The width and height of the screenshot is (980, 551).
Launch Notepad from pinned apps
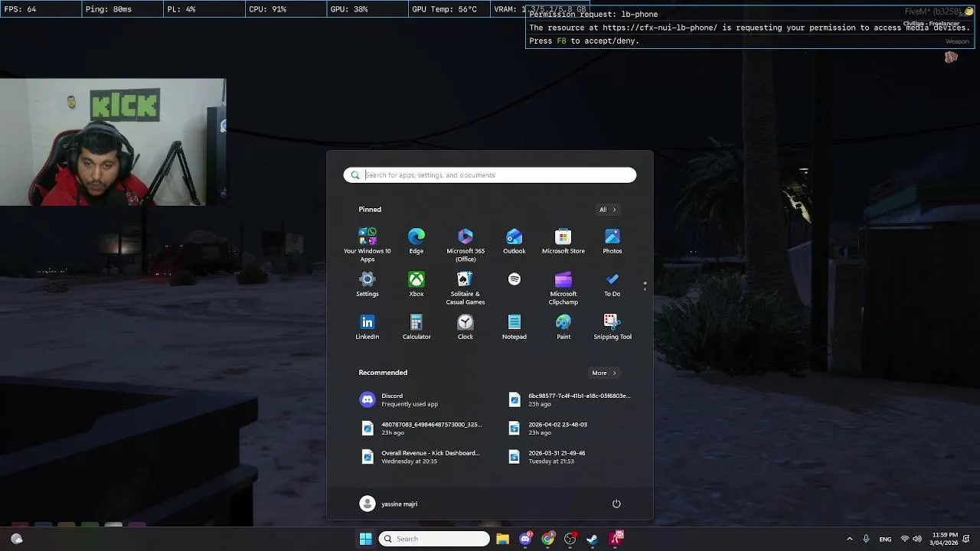click(514, 327)
